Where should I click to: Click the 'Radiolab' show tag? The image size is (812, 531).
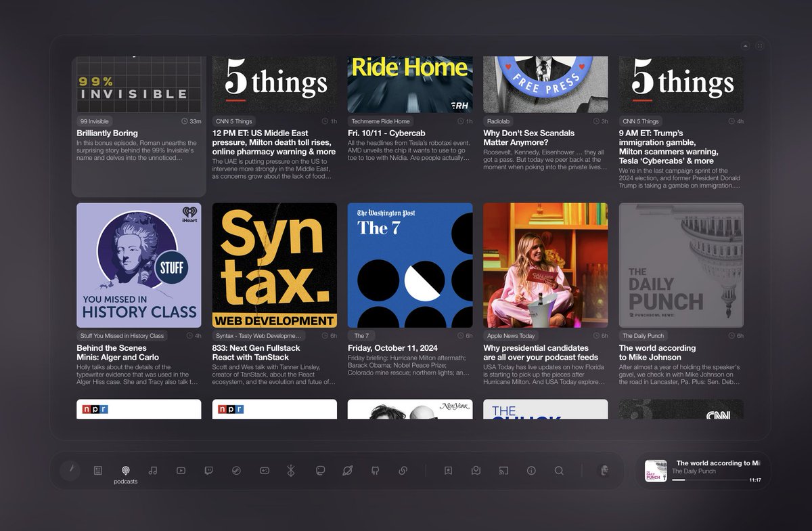click(498, 121)
